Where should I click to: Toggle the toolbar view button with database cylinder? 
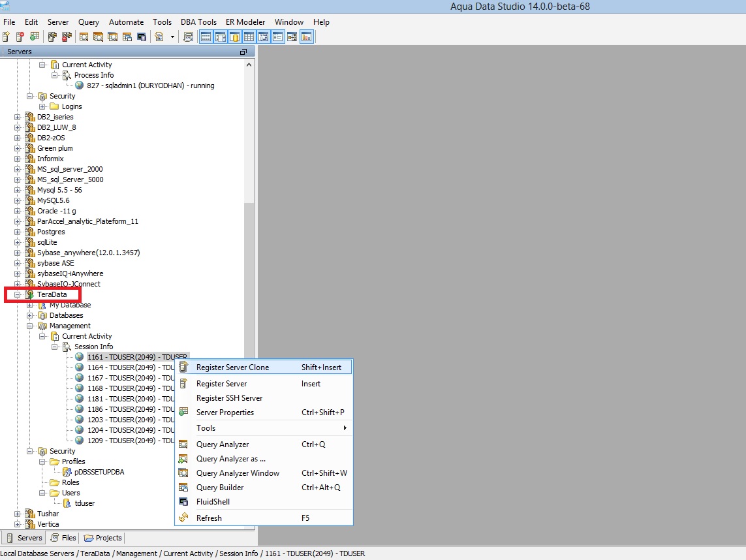point(234,37)
